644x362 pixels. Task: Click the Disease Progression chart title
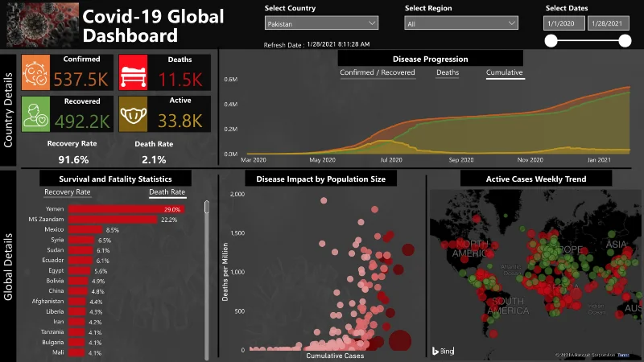pyautogui.click(x=430, y=59)
